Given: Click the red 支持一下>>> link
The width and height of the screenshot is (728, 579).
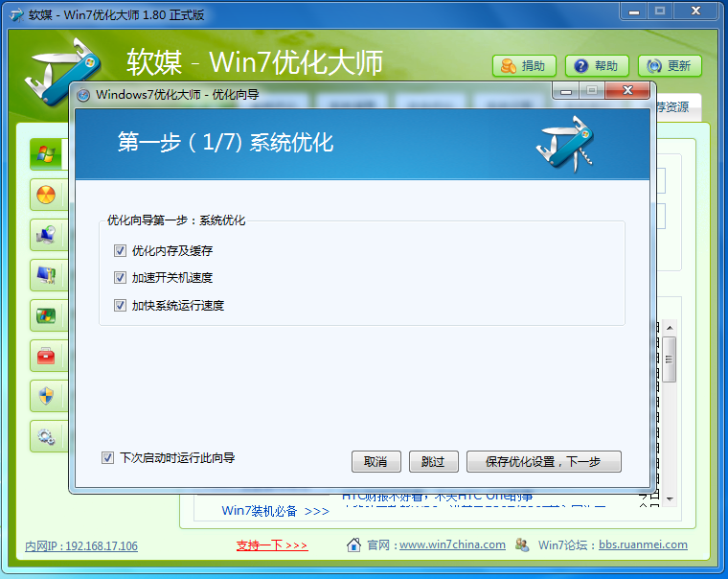Looking at the screenshot, I should tap(272, 545).
